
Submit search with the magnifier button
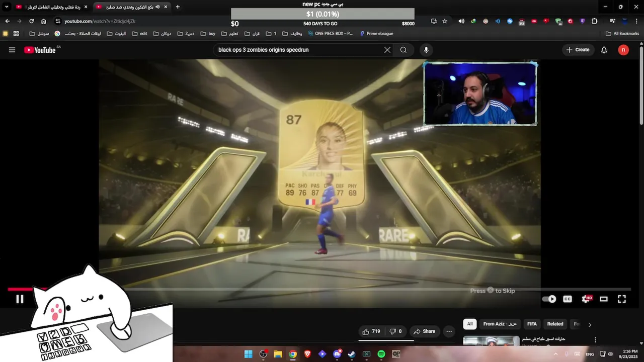click(x=404, y=50)
